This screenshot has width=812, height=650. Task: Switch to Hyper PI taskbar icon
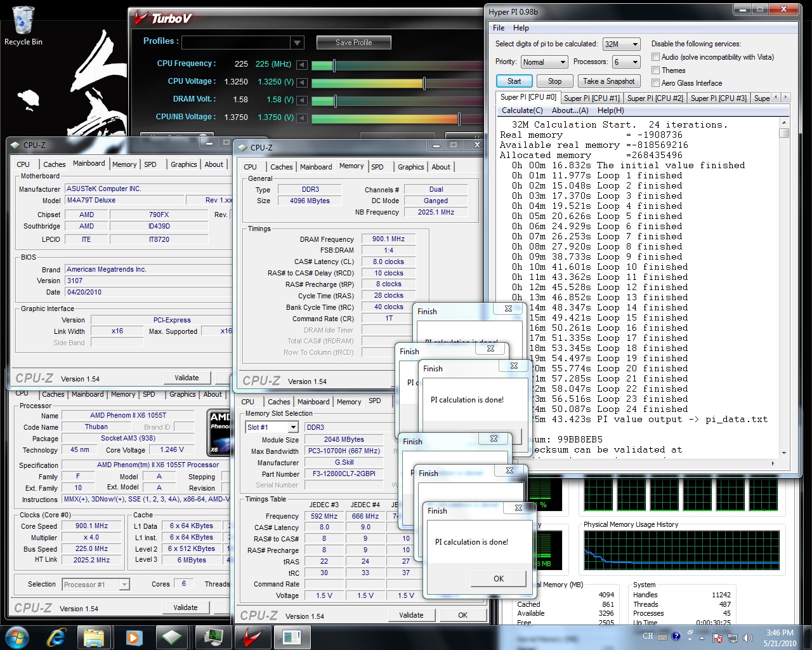coord(292,637)
